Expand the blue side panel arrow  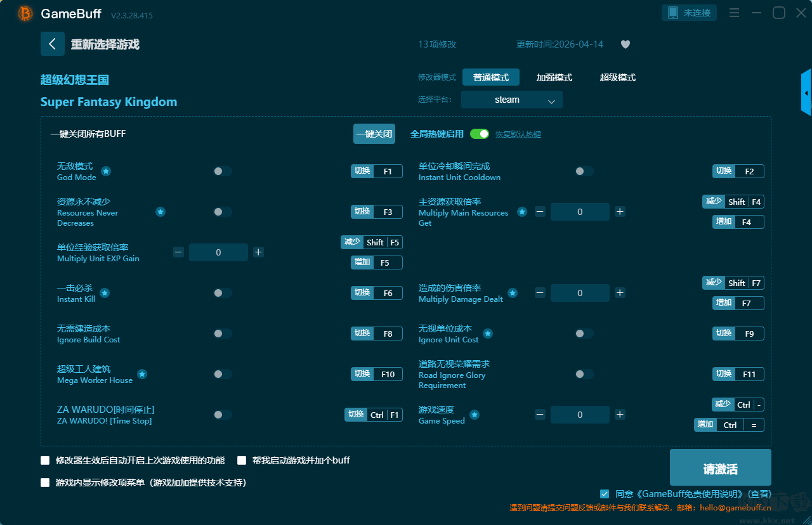(x=806, y=93)
